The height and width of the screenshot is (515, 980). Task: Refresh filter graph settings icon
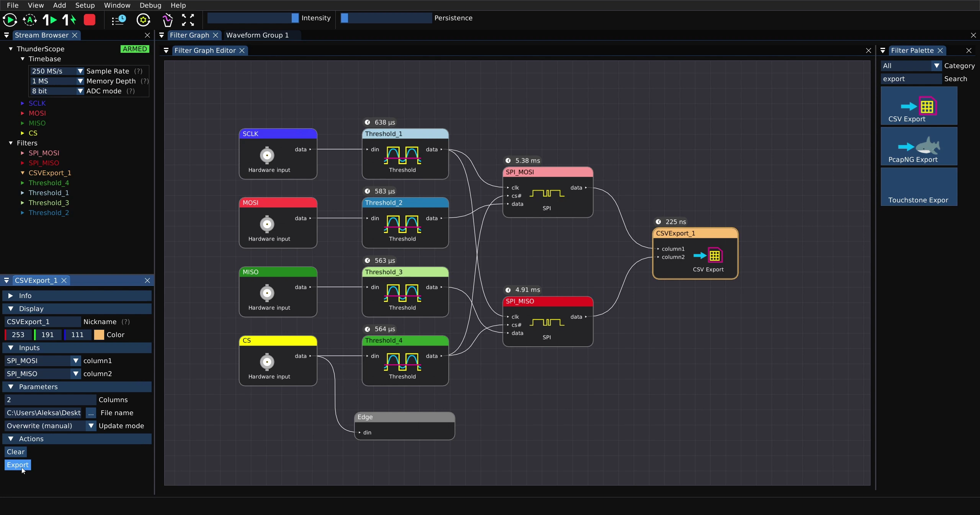(x=144, y=20)
